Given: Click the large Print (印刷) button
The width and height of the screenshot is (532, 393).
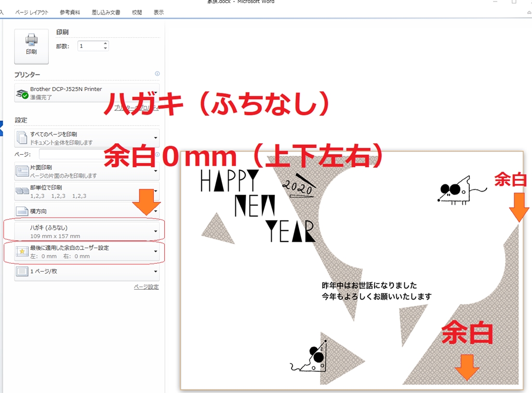Looking at the screenshot, I should (31, 46).
